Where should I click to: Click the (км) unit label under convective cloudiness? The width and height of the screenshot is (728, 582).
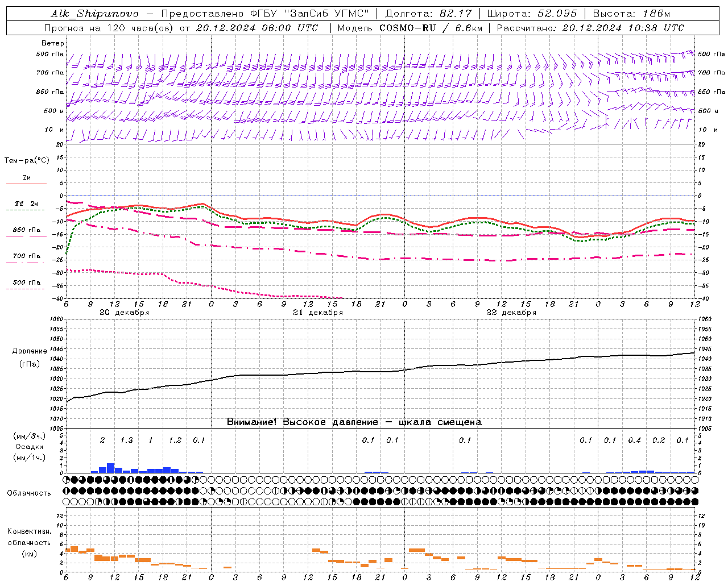(29, 554)
